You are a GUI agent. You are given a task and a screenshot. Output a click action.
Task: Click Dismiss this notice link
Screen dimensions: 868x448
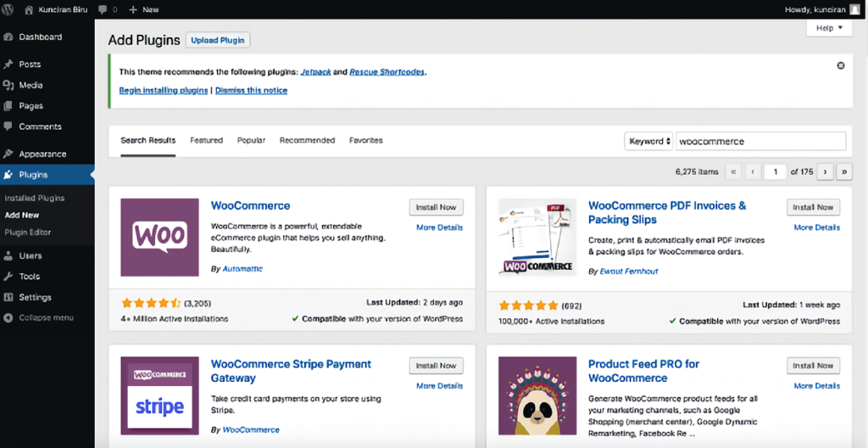pos(251,91)
